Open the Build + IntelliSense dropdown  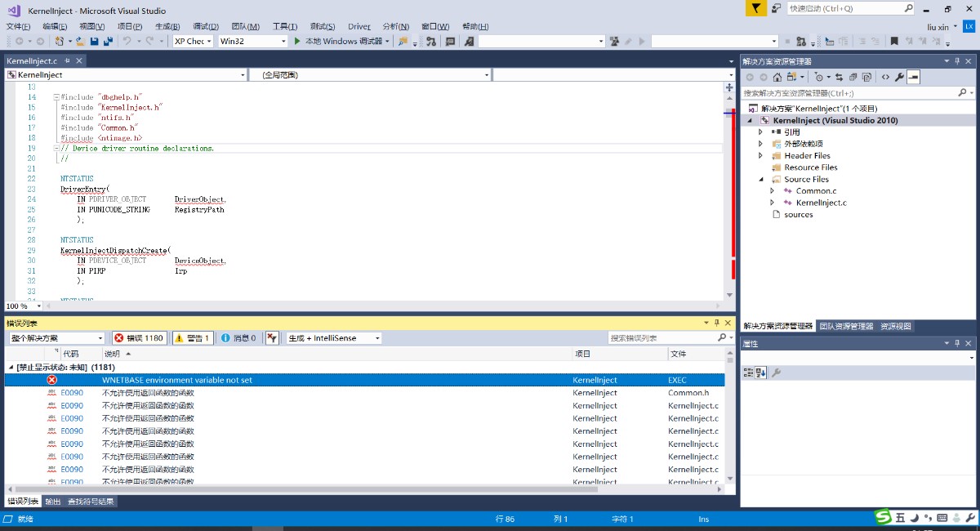pyautogui.click(x=333, y=337)
